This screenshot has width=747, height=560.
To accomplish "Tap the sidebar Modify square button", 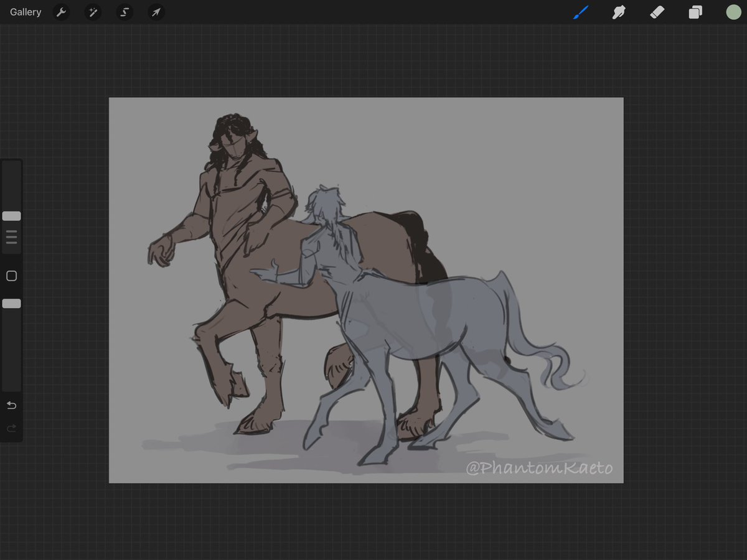I will click(x=11, y=276).
